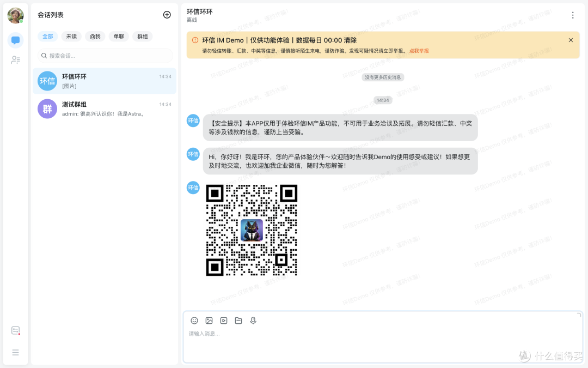Select the 全部 filter tab
The image size is (588, 368).
[x=47, y=37]
